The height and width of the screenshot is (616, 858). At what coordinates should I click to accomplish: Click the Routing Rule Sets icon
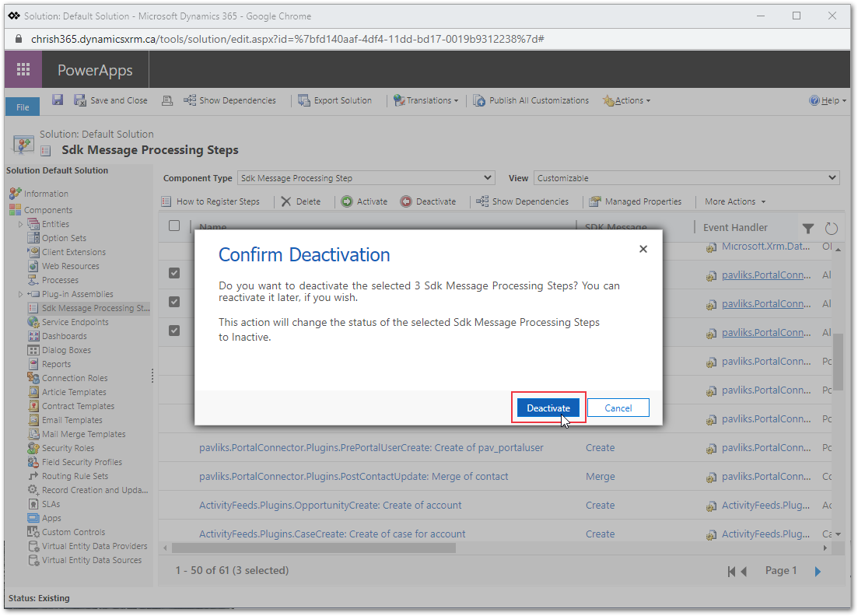(33, 476)
